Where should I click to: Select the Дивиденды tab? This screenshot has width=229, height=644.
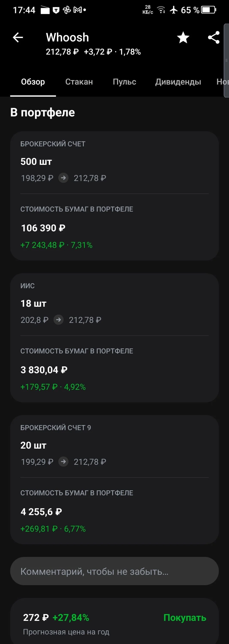[178, 82]
